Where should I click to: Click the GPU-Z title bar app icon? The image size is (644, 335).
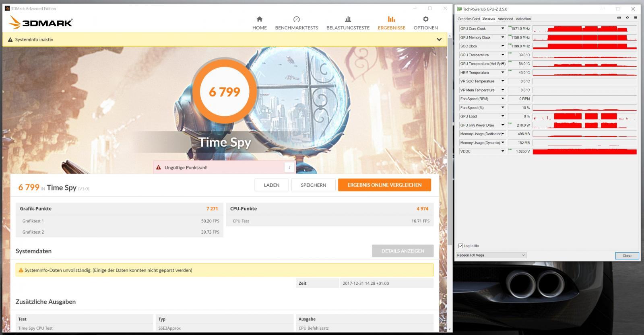tap(459, 9)
